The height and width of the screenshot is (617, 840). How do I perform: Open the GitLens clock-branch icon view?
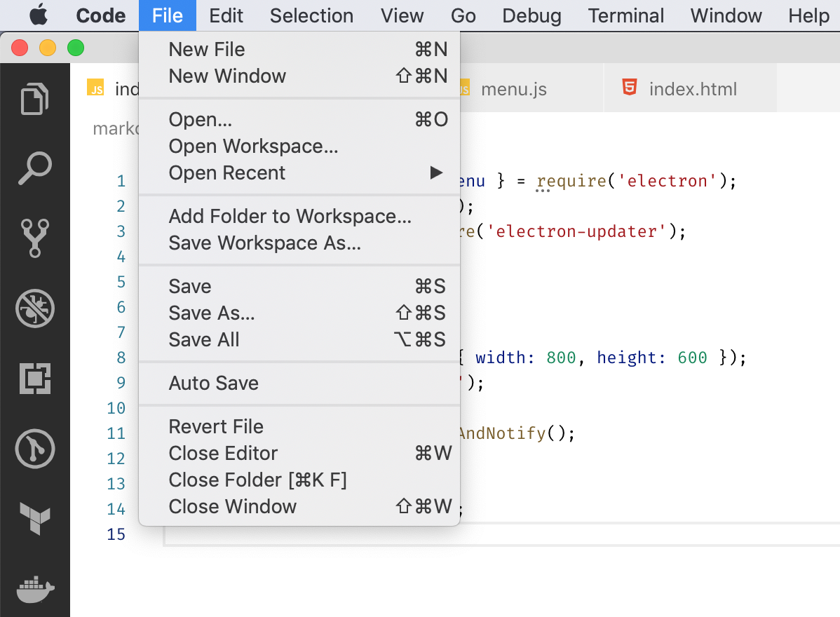(x=35, y=449)
